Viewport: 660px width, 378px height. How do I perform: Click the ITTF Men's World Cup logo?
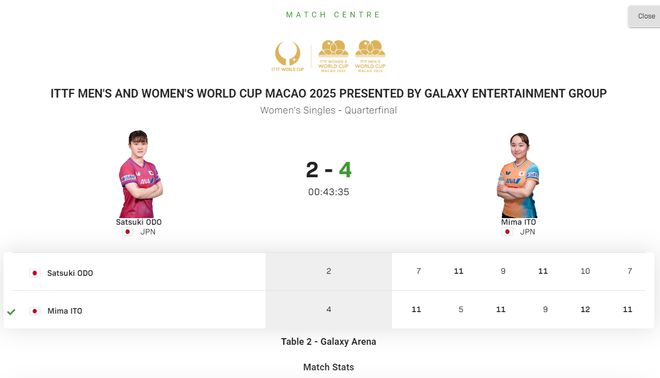(370, 56)
